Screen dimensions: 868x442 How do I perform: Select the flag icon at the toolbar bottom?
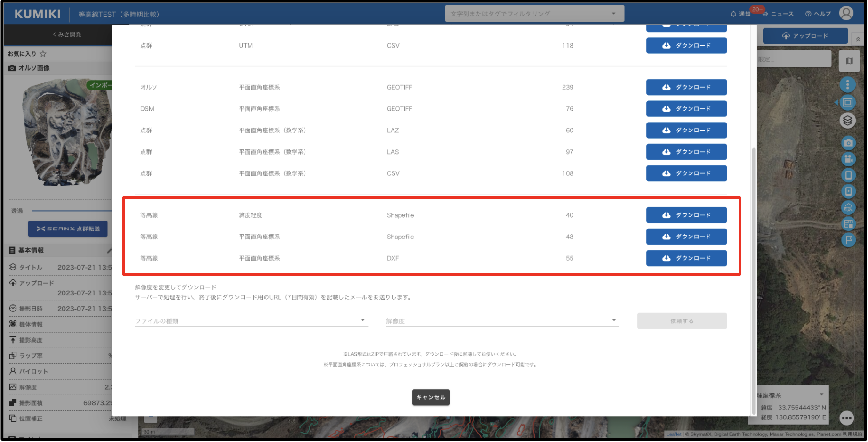848,240
